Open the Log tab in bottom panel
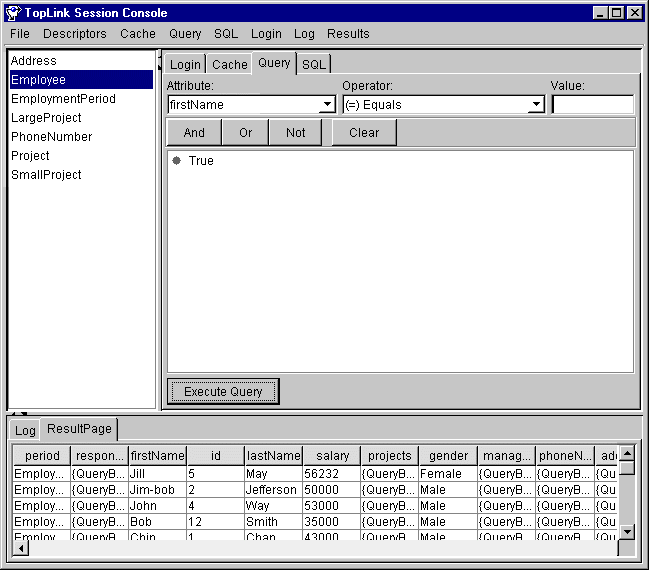The height and width of the screenshot is (570, 649). pos(25,431)
